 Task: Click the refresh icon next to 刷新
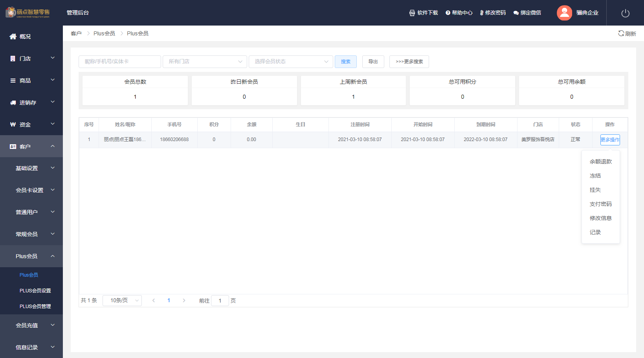[621, 33]
